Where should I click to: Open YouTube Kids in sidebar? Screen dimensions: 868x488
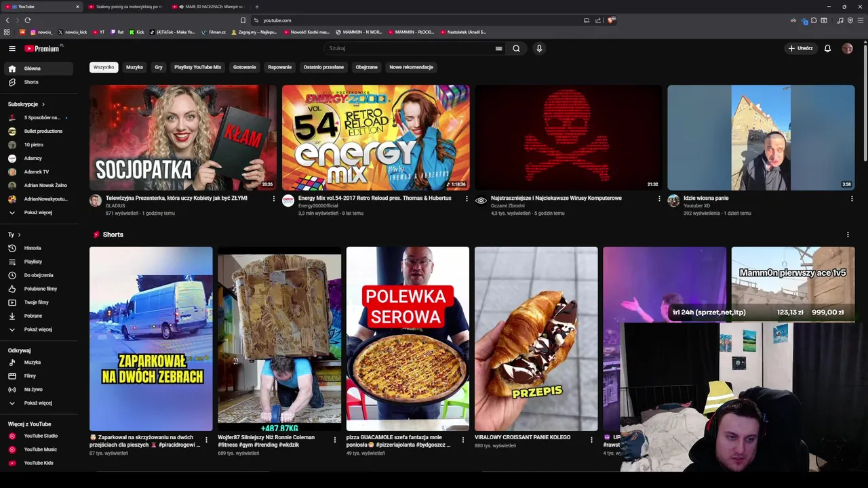[x=38, y=463]
